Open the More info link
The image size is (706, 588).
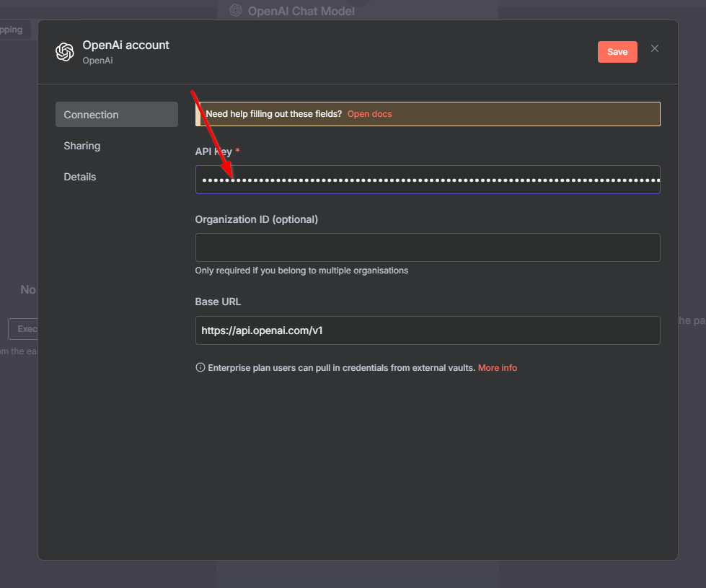click(x=497, y=368)
